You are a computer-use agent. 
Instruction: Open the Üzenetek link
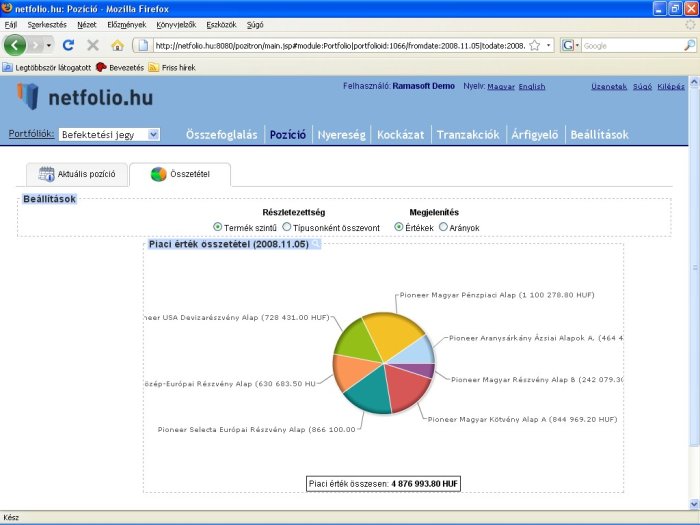(609, 87)
